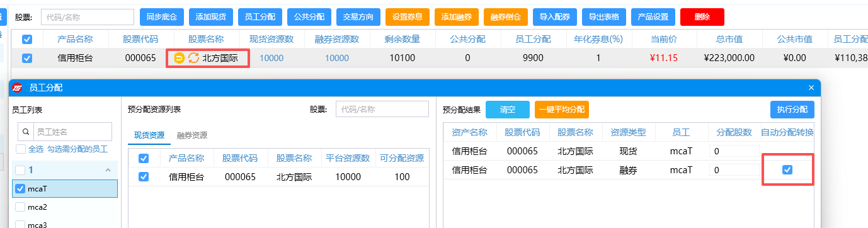Click the search icon in 员工姓名 box

[26, 132]
